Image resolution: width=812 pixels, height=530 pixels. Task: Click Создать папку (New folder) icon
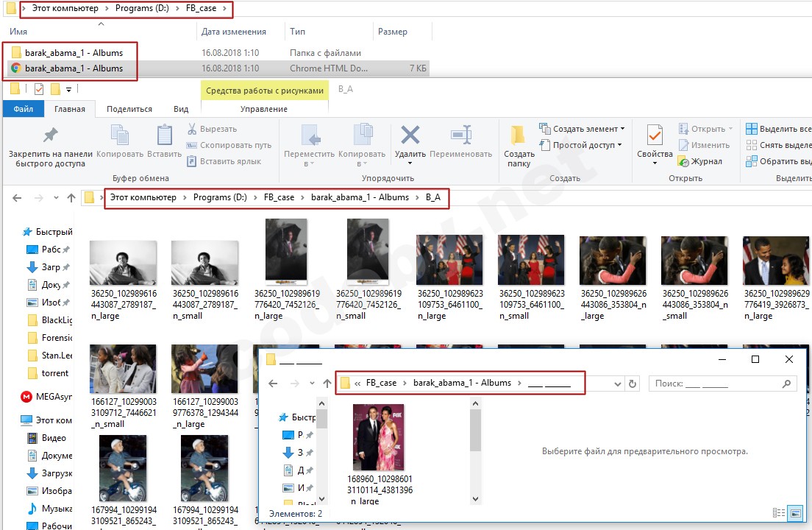519,136
